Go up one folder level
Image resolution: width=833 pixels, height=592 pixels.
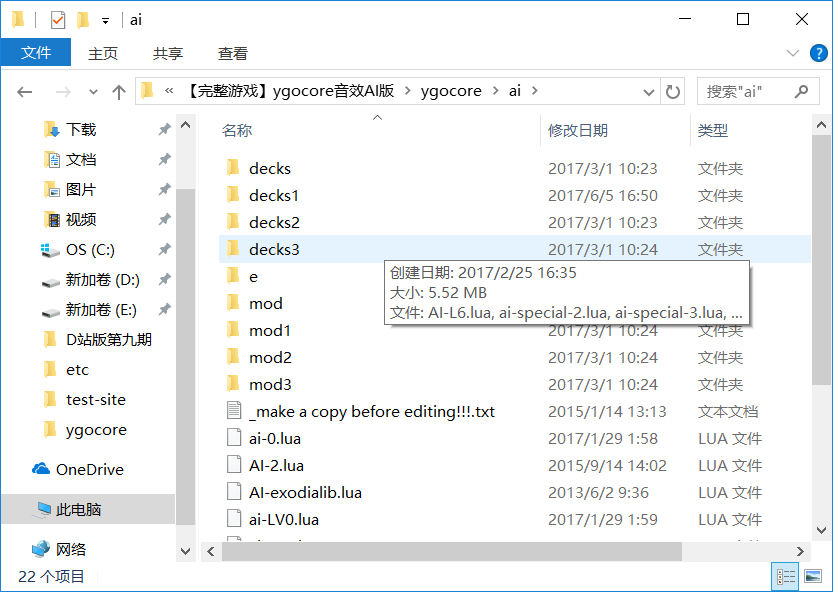118,92
